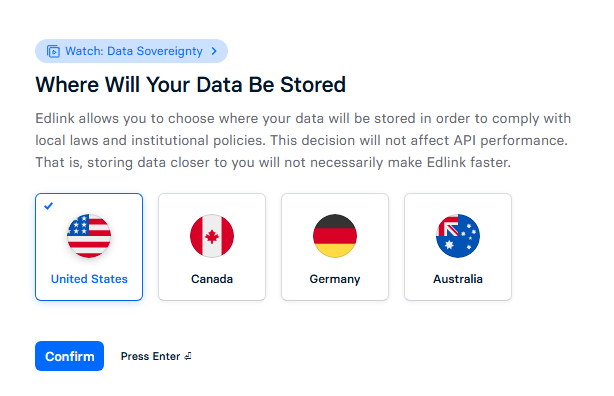Image resolution: width=614 pixels, height=396 pixels.
Task: Click the Germany flag icon
Action: pyautogui.click(x=335, y=236)
